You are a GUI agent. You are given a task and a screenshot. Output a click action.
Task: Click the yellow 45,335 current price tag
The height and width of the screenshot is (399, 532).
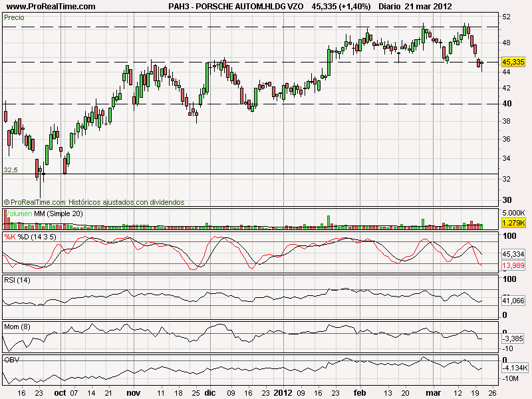[513, 62]
